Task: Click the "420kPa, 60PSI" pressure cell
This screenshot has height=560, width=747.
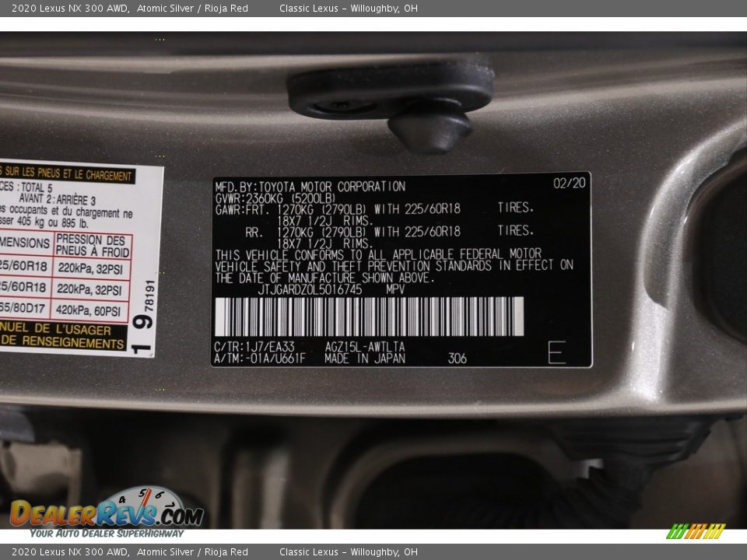Action: [89, 311]
